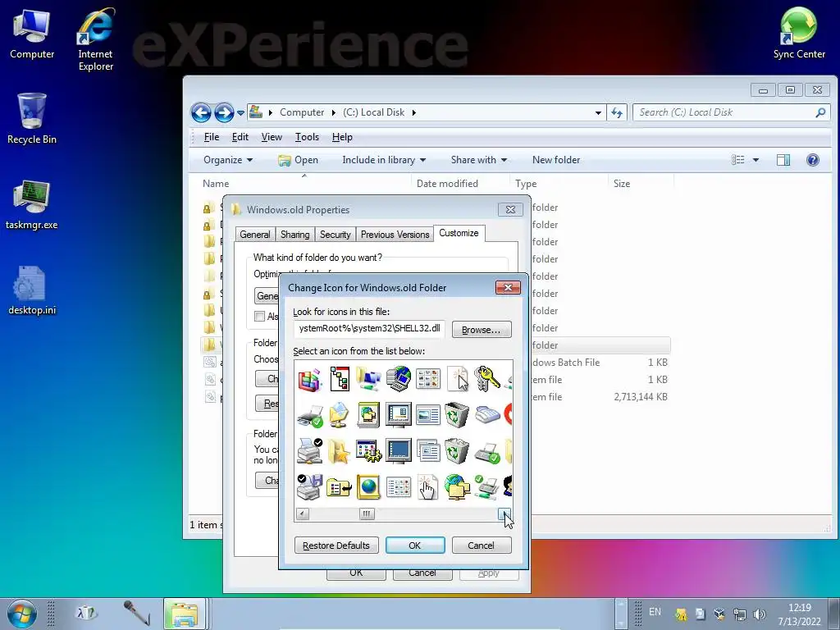This screenshot has height=630, width=840.
Task: Click the Explorer Forward arrow button
Action: point(224,112)
